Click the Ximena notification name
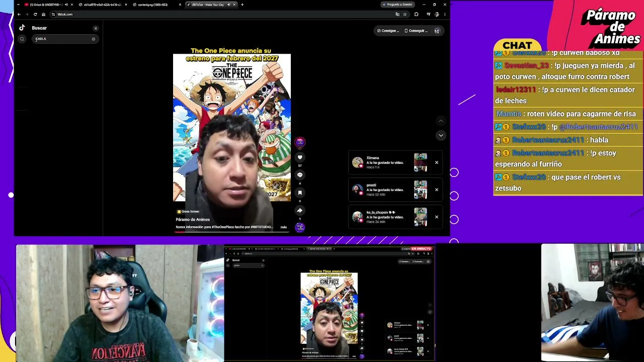Viewport: 644px width, 362px height. coord(373,158)
